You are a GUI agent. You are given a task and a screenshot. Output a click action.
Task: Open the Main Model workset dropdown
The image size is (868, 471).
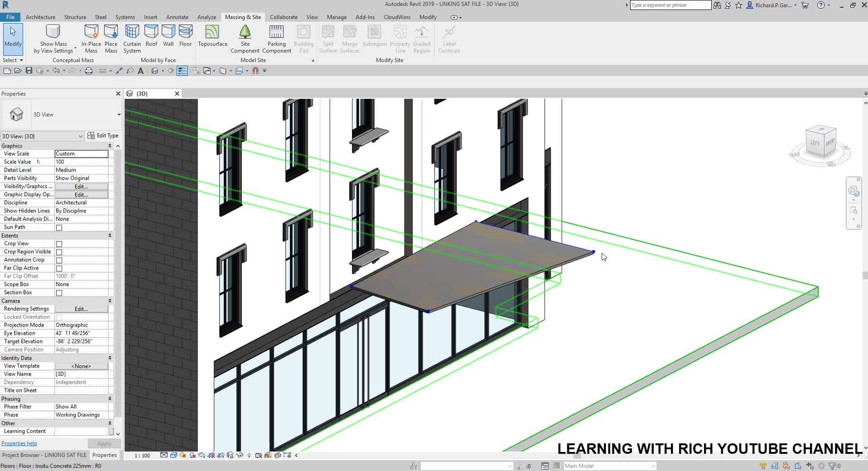click(610, 466)
